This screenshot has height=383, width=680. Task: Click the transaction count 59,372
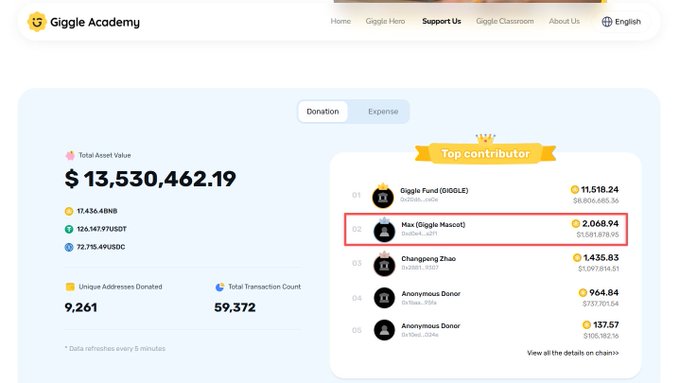[x=235, y=308]
